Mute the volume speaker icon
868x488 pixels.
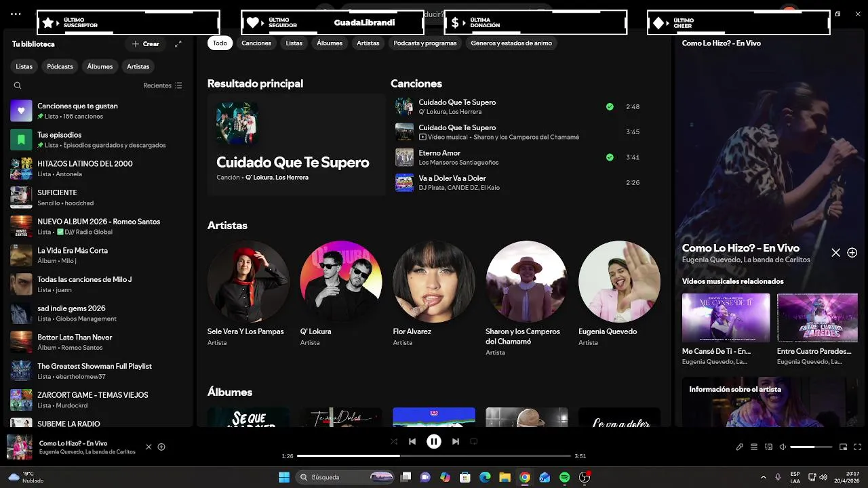[783, 447]
